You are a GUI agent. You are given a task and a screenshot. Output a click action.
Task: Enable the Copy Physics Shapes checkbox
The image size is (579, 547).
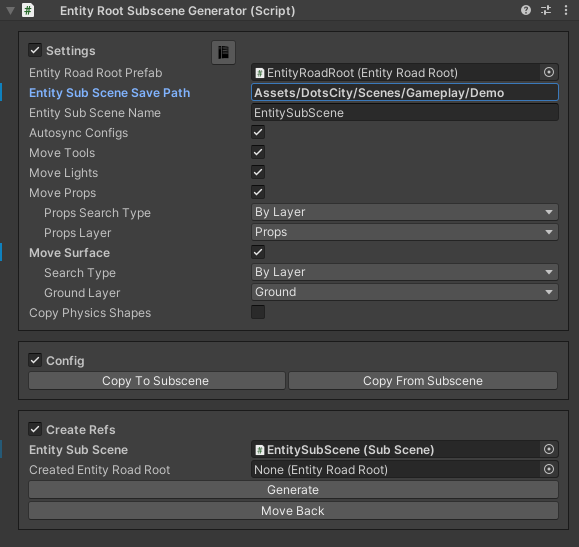point(258,312)
